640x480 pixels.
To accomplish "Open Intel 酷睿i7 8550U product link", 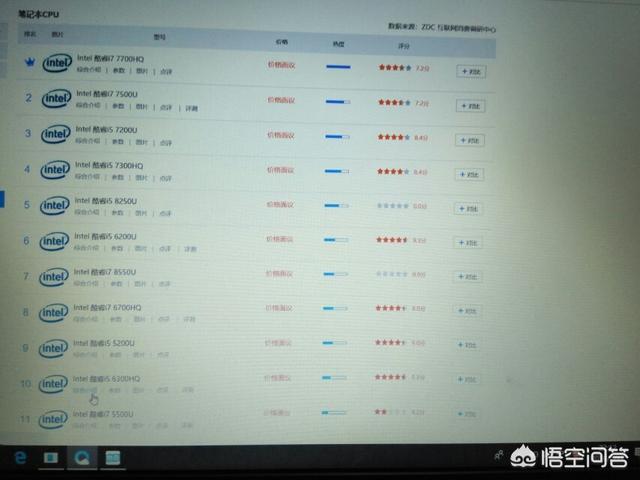I will pyautogui.click(x=104, y=272).
